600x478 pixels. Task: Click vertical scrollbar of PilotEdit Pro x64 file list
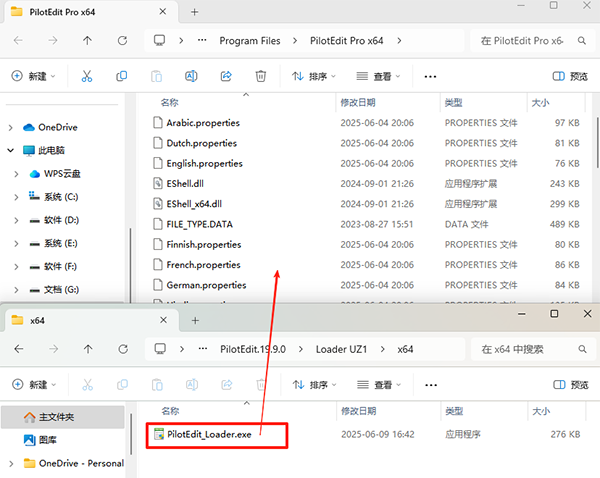click(x=598, y=142)
